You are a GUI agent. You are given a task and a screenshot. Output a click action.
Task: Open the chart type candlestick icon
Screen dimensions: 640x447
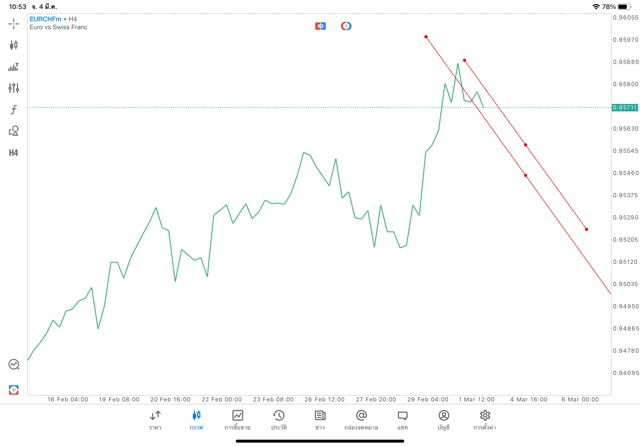tap(14, 45)
